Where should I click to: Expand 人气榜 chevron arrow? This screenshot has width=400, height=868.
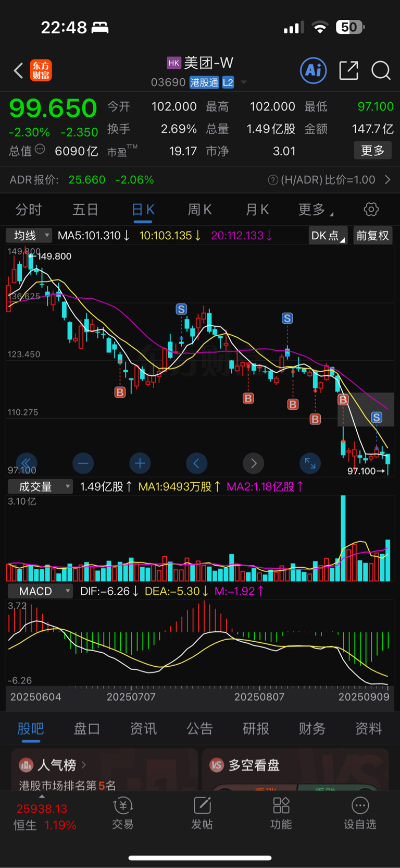point(84,765)
